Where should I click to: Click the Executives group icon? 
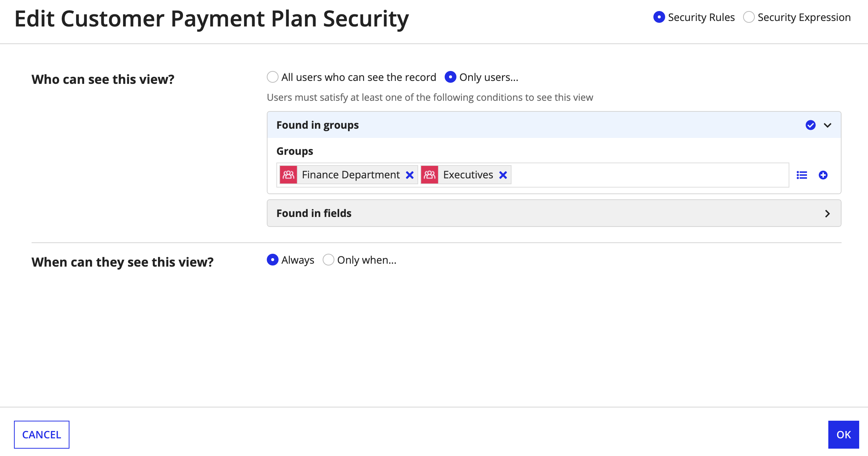pyautogui.click(x=430, y=175)
